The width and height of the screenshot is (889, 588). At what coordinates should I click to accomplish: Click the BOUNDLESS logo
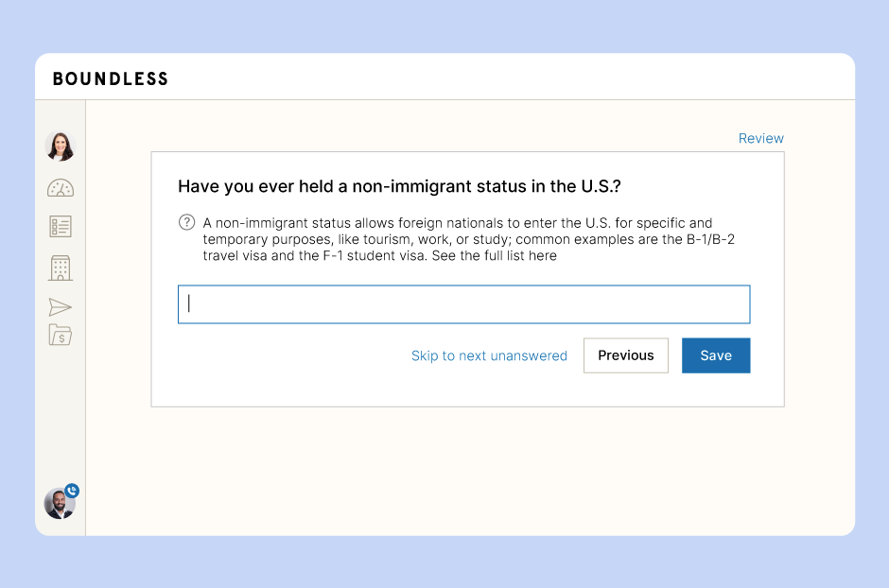(x=111, y=78)
